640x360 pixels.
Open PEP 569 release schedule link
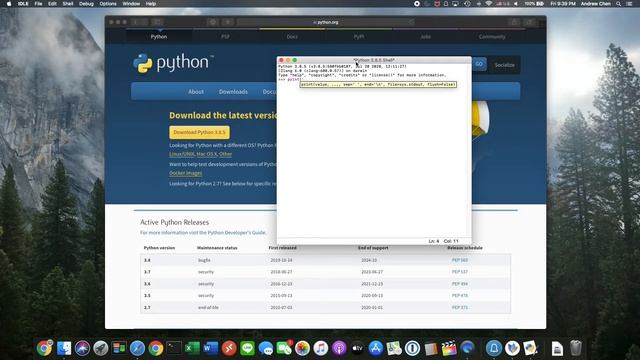pos(460,260)
